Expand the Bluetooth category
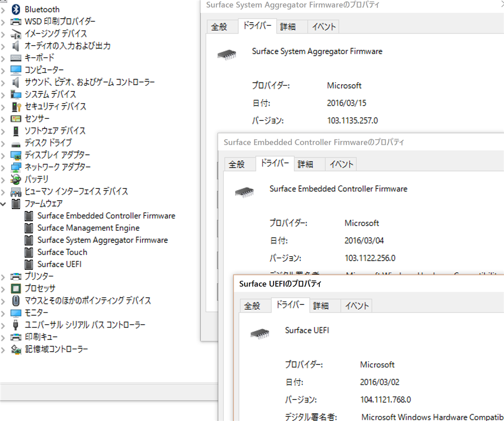Viewport: 504px width, 421px height. click(3, 10)
